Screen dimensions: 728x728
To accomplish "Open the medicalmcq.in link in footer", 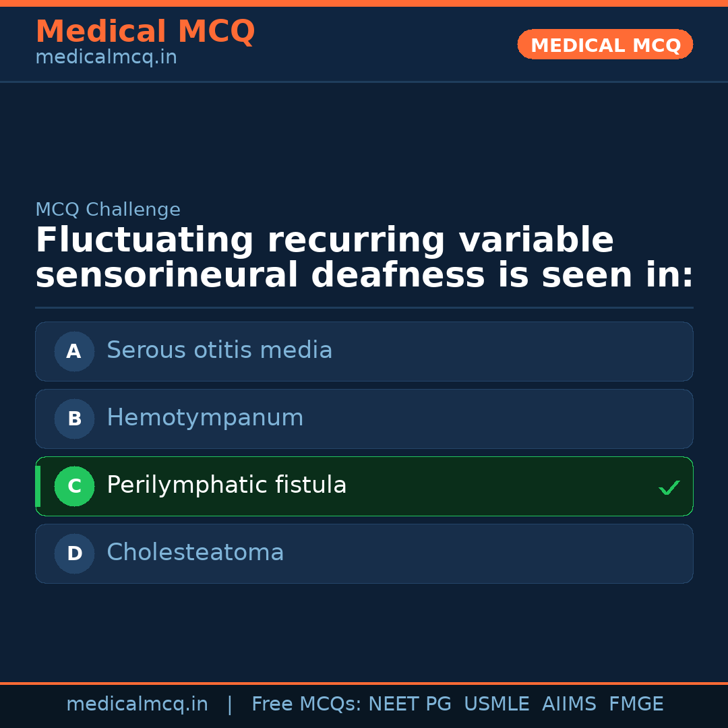I will pyautogui.click(x=137, y=704).
